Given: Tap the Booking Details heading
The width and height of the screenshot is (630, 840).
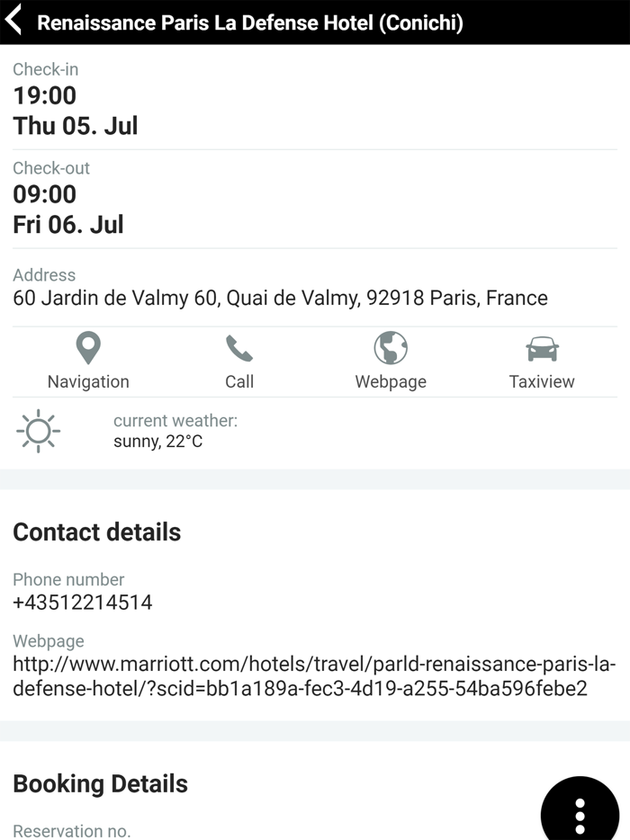Looking at the screenshot, I should 101,784.
